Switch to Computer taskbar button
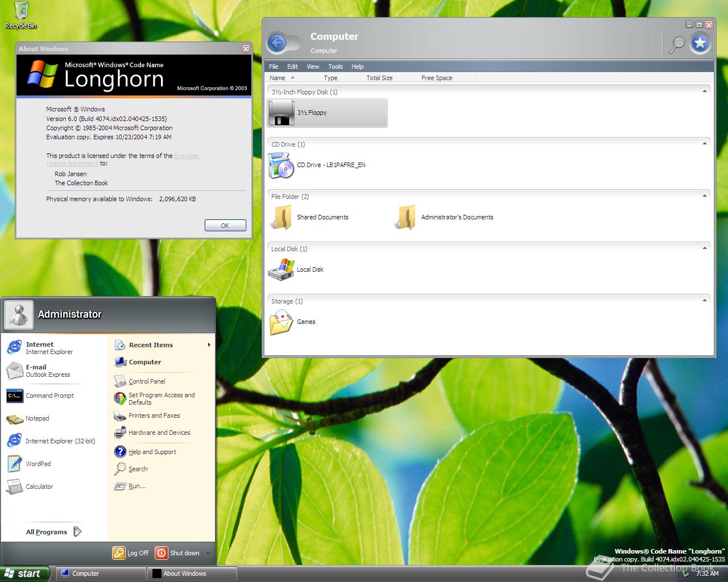 coord(101,573)
